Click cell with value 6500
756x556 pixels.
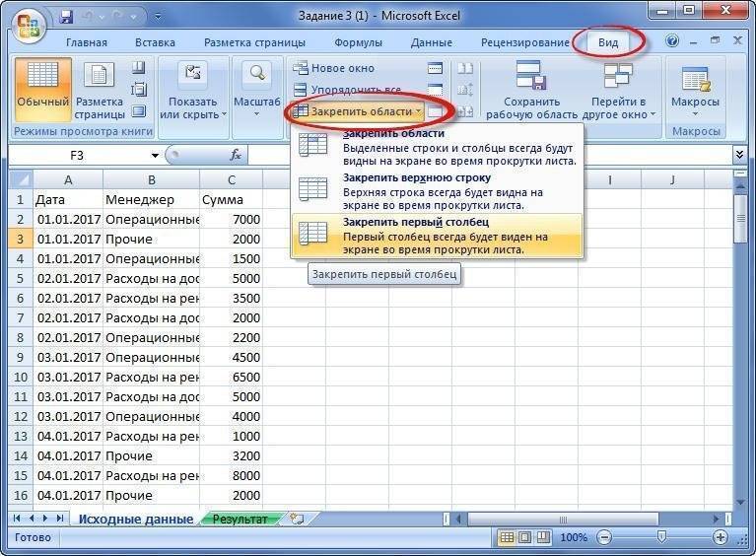coord(232,378)
